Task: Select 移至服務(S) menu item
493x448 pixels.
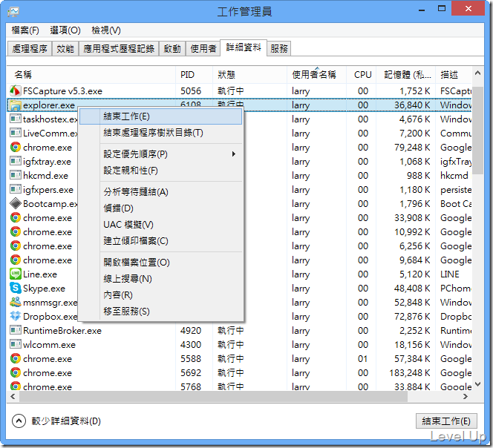Action: pyautogui.click(x=161, y=312)
